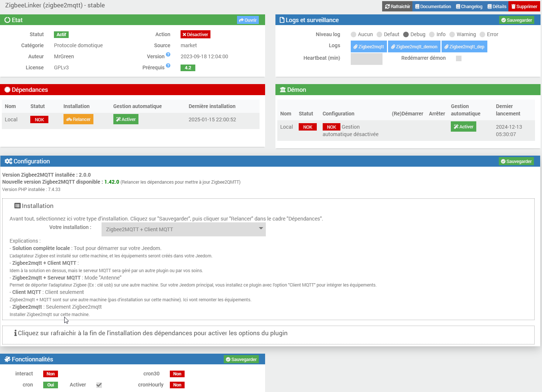
Task: Click the available version number 1.42.0
Action: coord(112,182)
